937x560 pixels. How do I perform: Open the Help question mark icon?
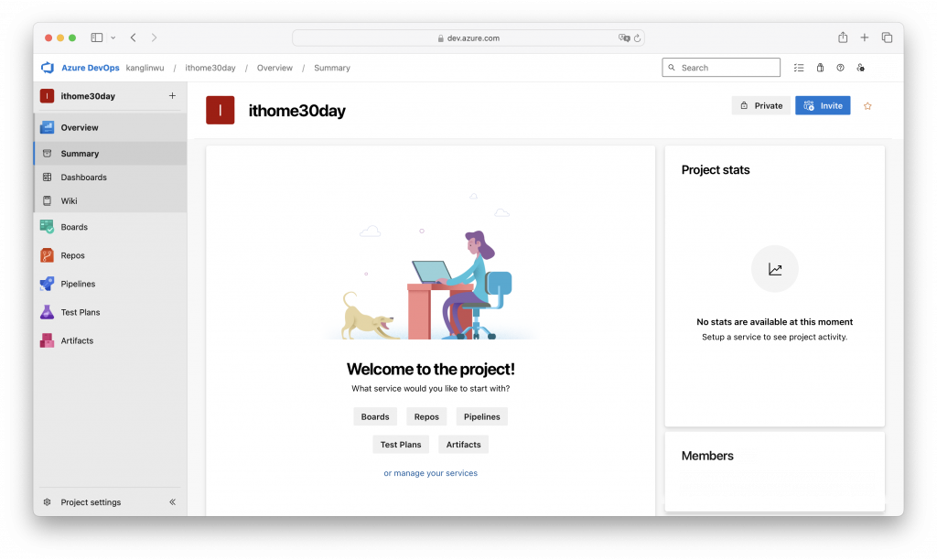click(x=840, y=68)
